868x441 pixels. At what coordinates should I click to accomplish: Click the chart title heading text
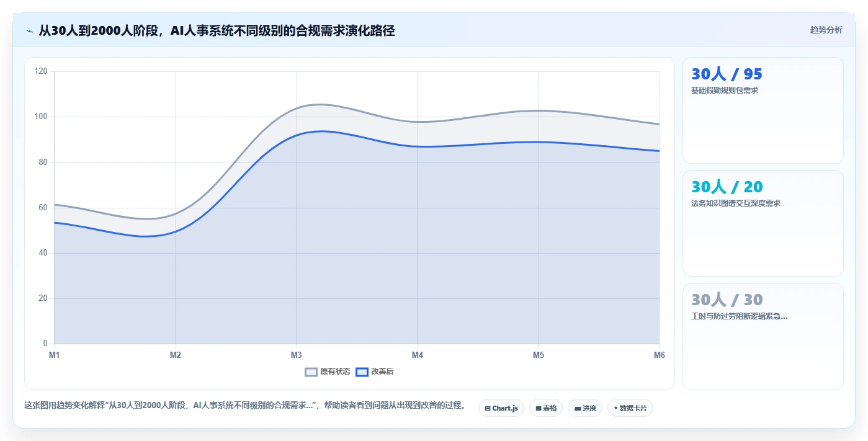pyautogui.click(x=217, y=30)
